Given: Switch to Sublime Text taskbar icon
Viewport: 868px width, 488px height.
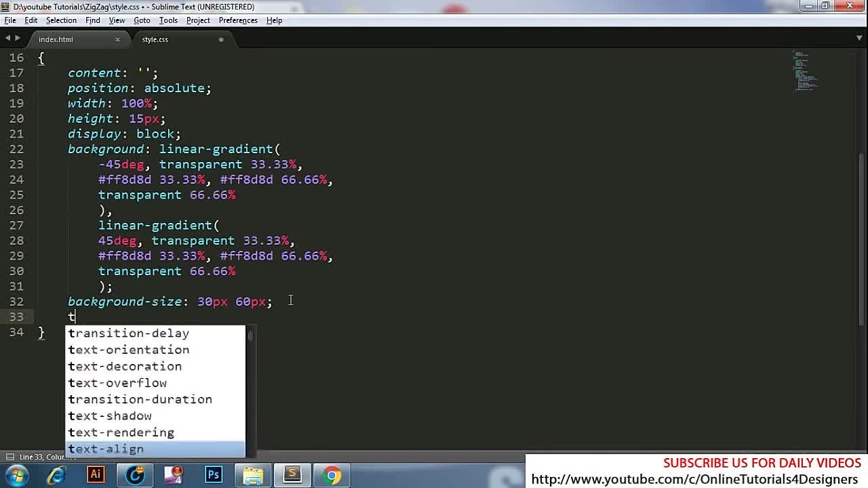Looking at the screenshot, I should click(x=292, y=475).
